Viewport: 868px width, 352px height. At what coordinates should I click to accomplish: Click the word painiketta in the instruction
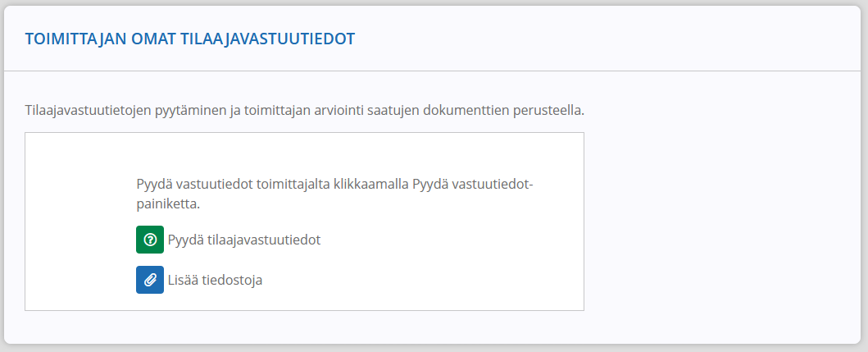166,204
